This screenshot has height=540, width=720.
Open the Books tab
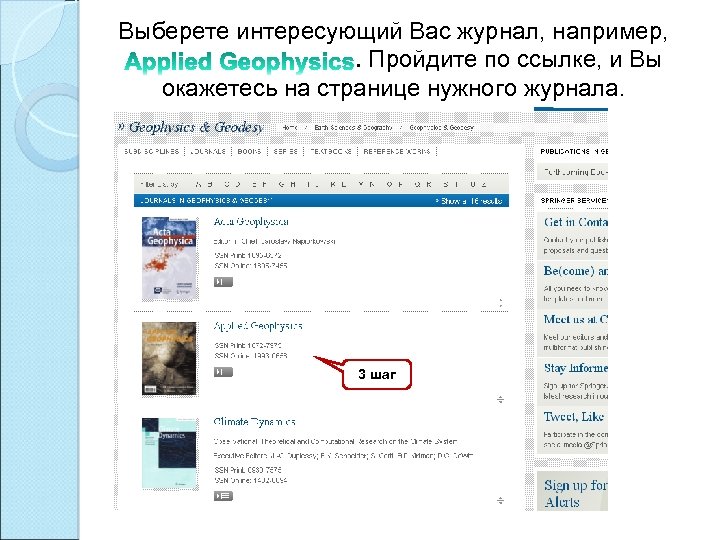point(249,151)
